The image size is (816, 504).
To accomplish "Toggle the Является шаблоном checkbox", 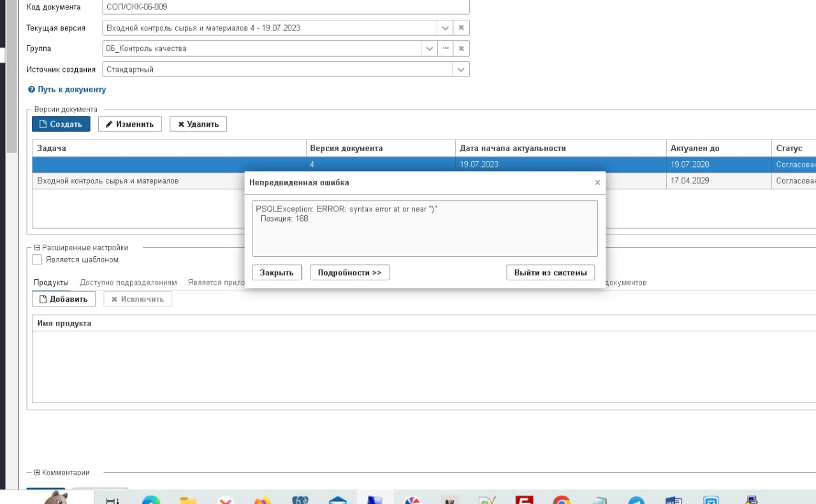I will [x=37, y=260].
